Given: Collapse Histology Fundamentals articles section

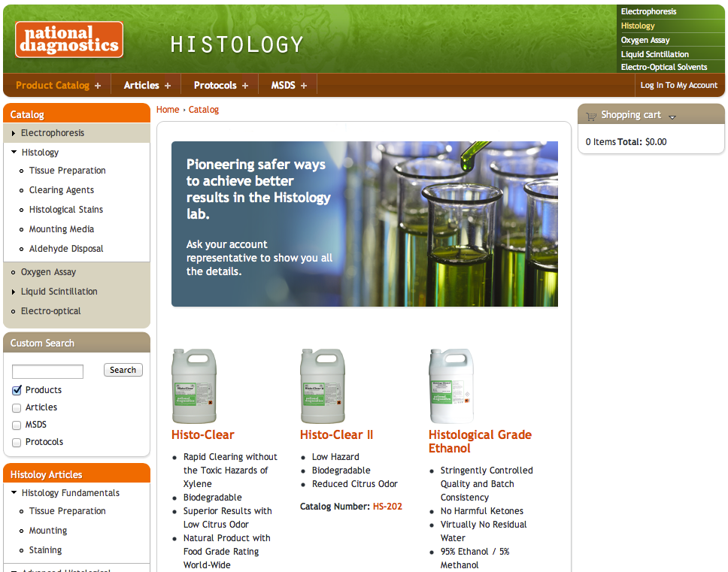Looking at the screenshot, I should click(14, 492).
